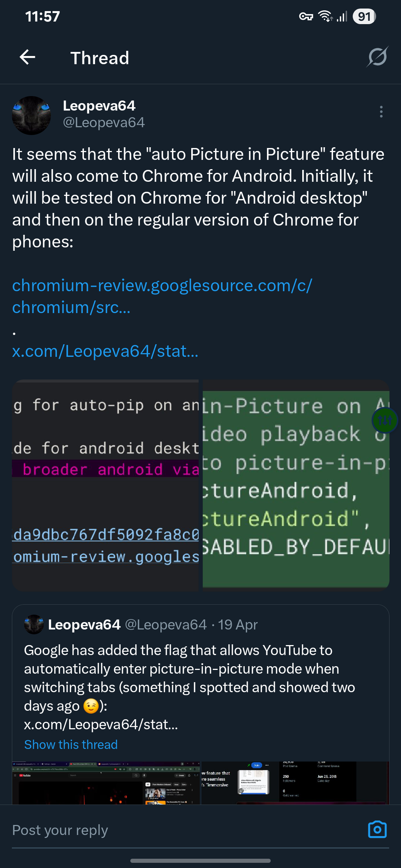Tap the green floating adjust button

(x=385, y=420)
